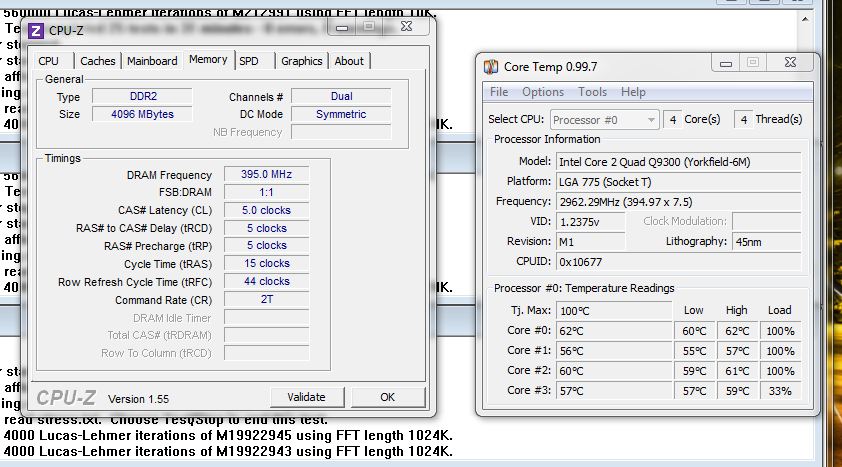Click the 44 clocks tRFC value
Viewport: 842px width, 467px height.
(x=266, y=281)
